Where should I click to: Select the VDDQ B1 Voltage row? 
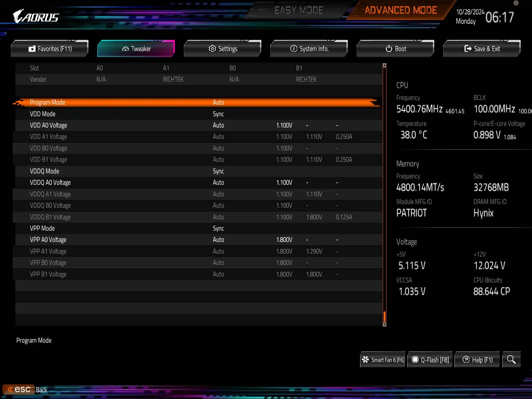(x=198, y=217)
